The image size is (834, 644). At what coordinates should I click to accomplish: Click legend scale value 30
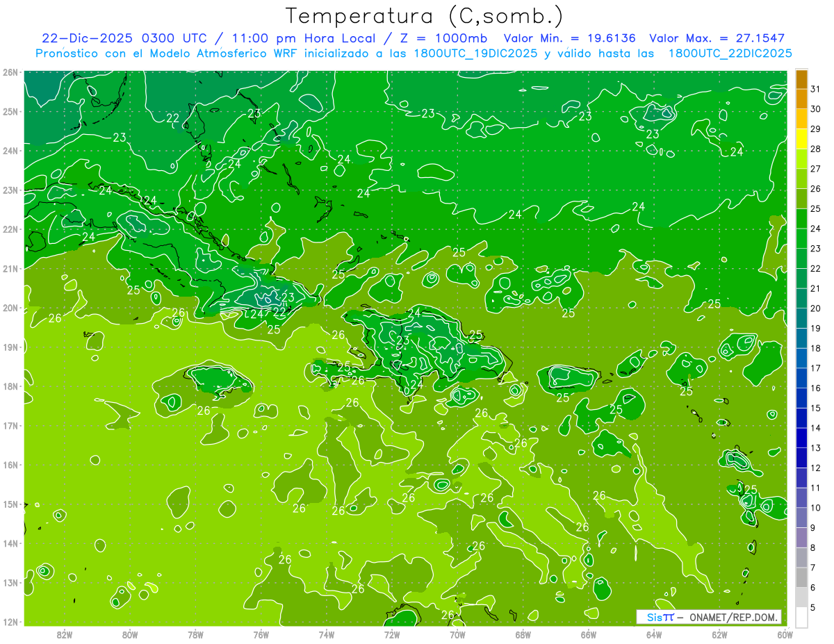815,108
